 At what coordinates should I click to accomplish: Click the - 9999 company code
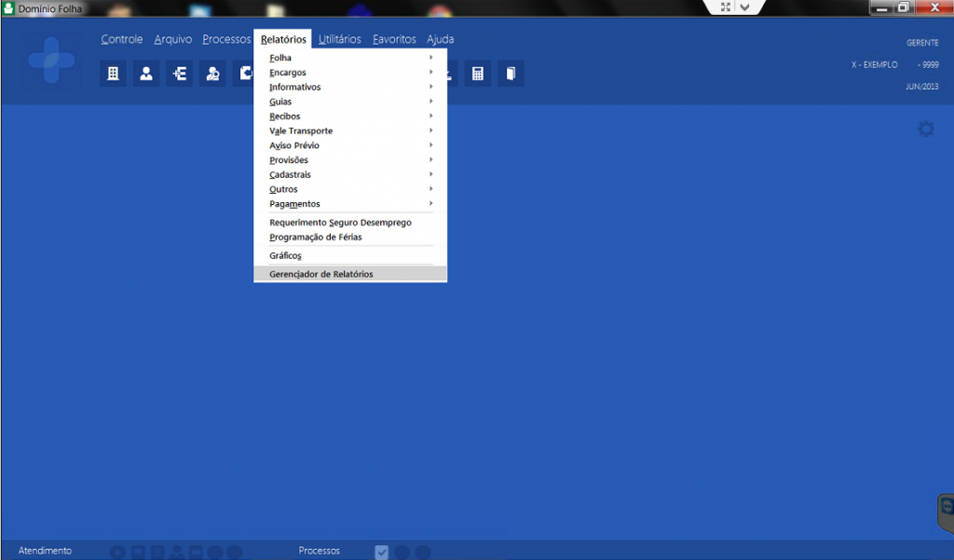click(929, 64)
